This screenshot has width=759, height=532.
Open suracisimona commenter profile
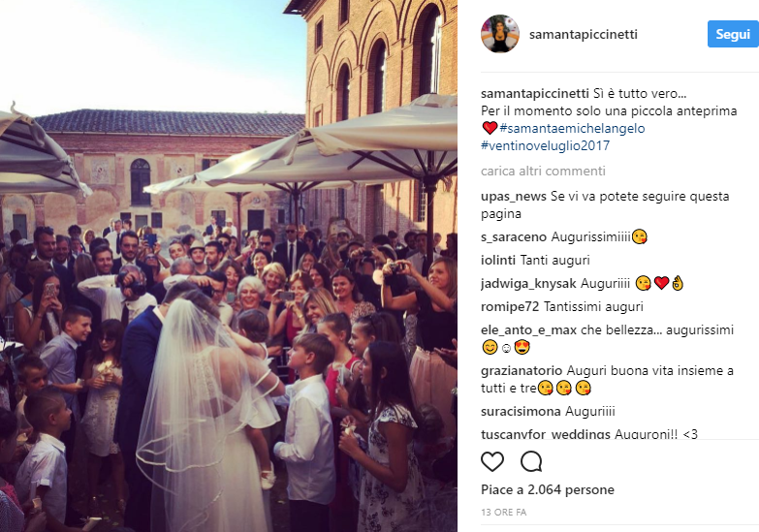(x=521, y=412)
